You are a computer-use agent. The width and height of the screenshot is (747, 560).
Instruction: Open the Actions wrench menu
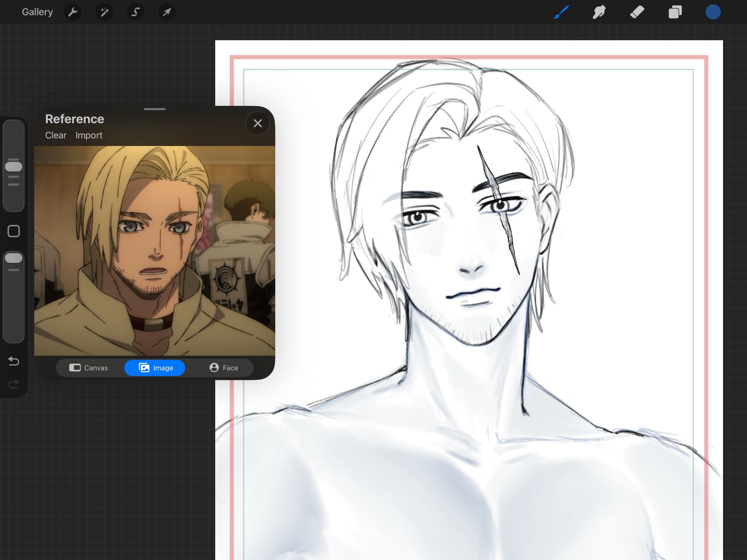72,12
